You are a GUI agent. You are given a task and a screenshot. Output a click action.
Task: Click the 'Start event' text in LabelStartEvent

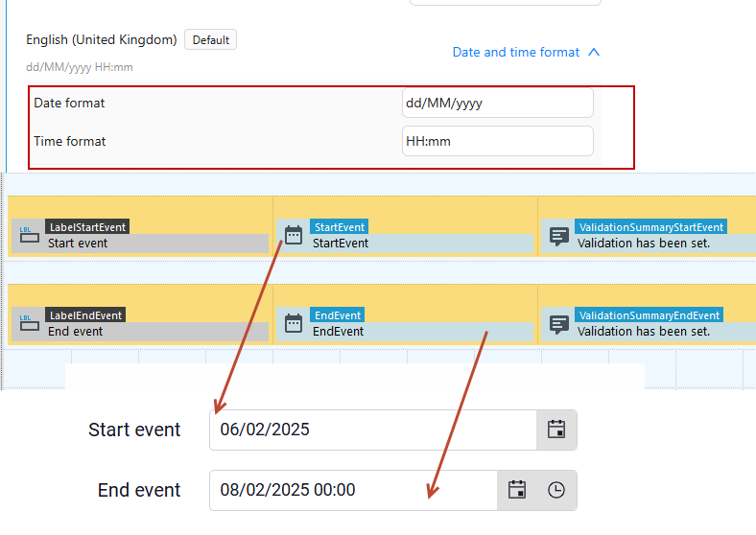coord(78,244)
